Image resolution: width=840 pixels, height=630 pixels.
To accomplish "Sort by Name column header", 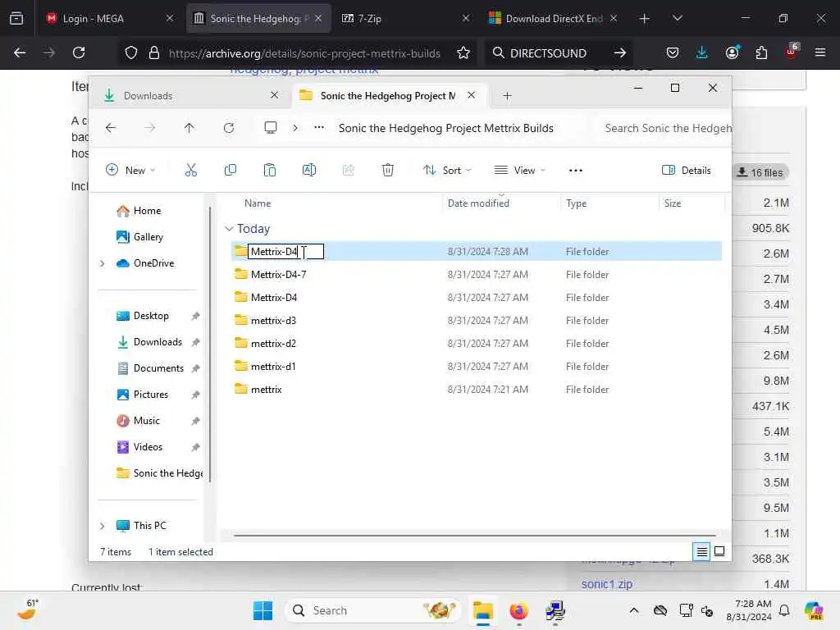I will click(258, 203).
